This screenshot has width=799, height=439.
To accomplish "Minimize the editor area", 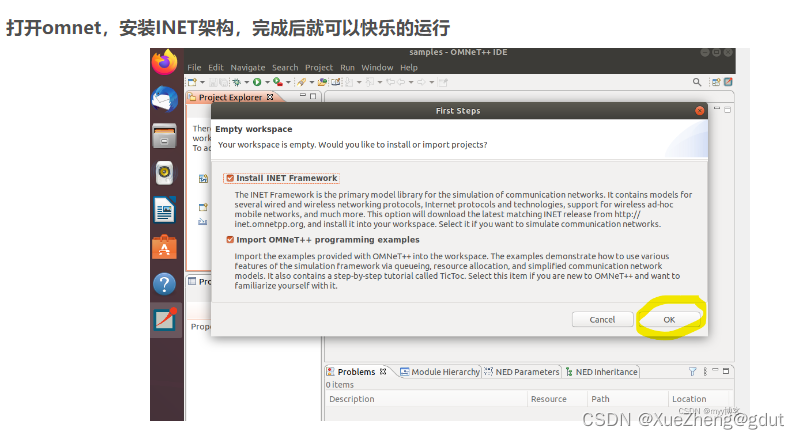I will [717, 108].
